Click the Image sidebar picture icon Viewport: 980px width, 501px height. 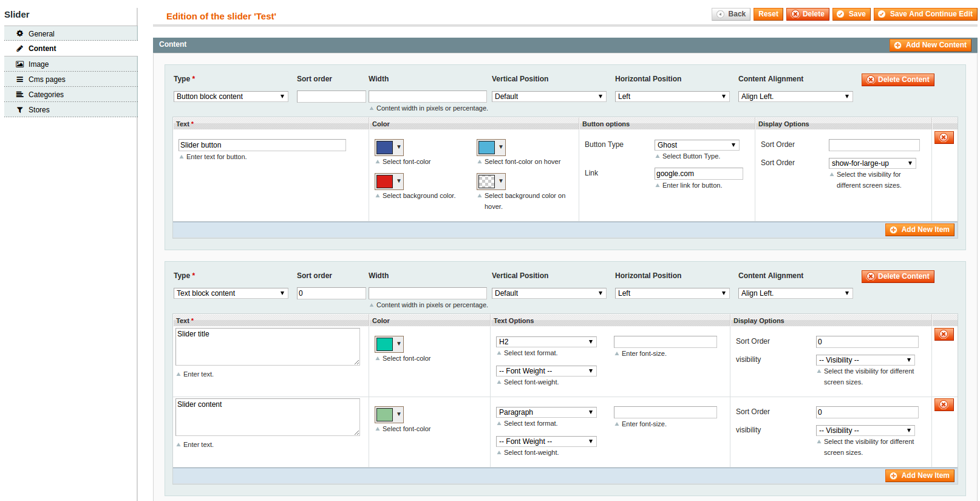pos(20,64)
